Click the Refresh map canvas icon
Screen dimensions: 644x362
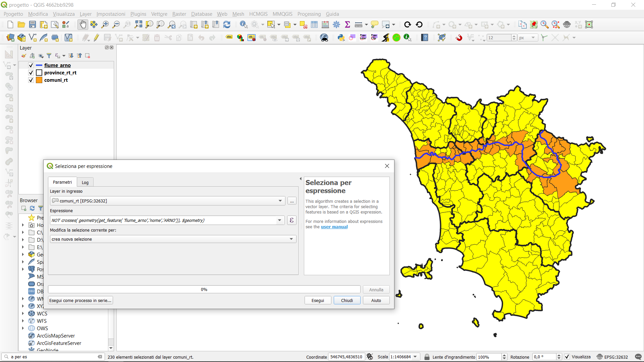[x=227, y=24]
